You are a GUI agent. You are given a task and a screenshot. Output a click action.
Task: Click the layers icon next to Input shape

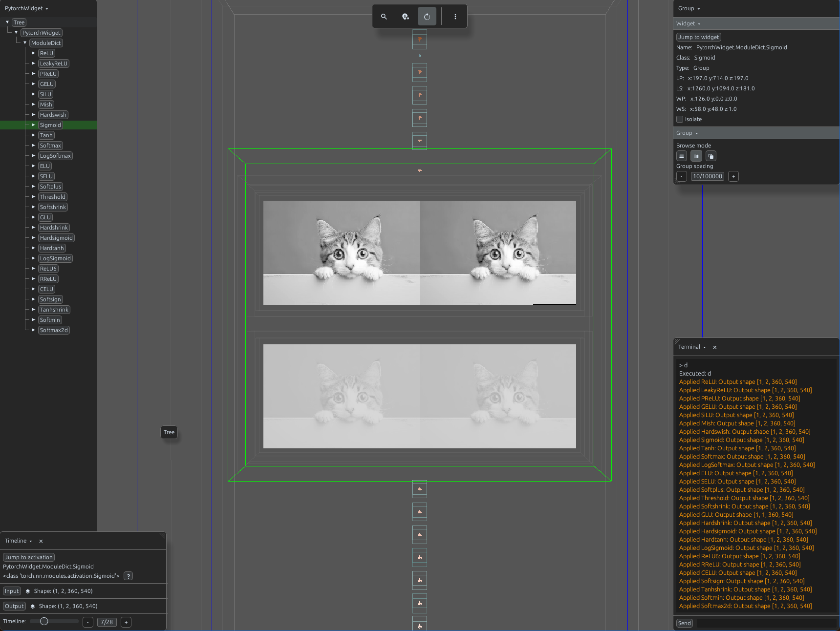(28, 591)
